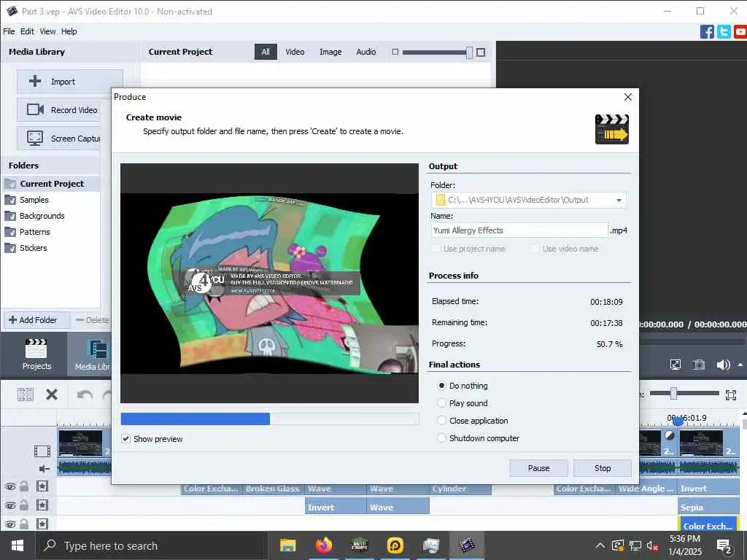Open the Twitter link icon
This screenshot has width=747, height=560.
coord(724,32)
